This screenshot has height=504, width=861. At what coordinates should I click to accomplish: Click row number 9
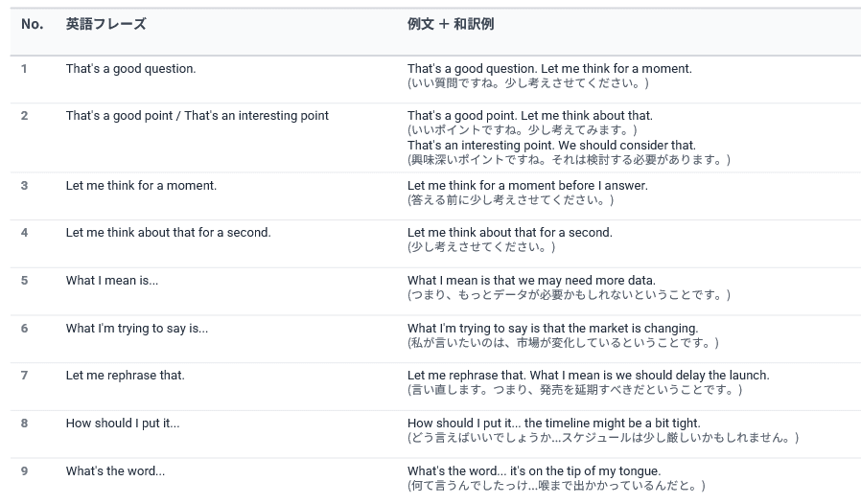point(25,471)
